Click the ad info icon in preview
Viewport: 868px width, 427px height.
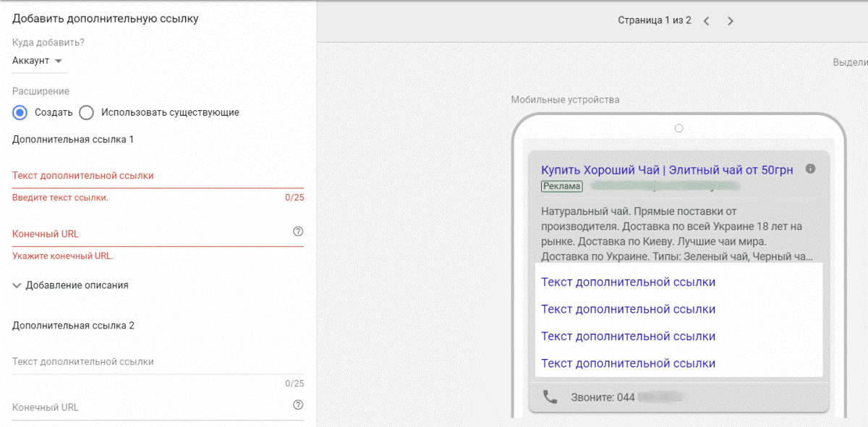810,169
